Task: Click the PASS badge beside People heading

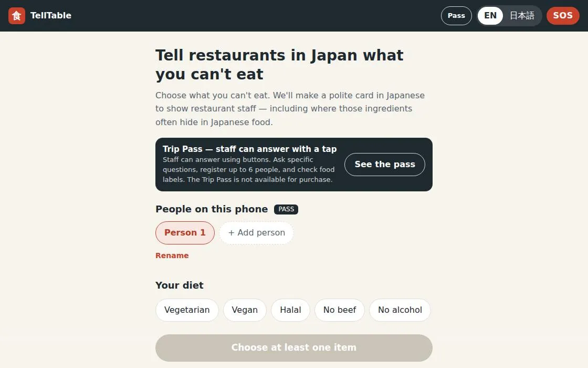Action: (286, 209)
